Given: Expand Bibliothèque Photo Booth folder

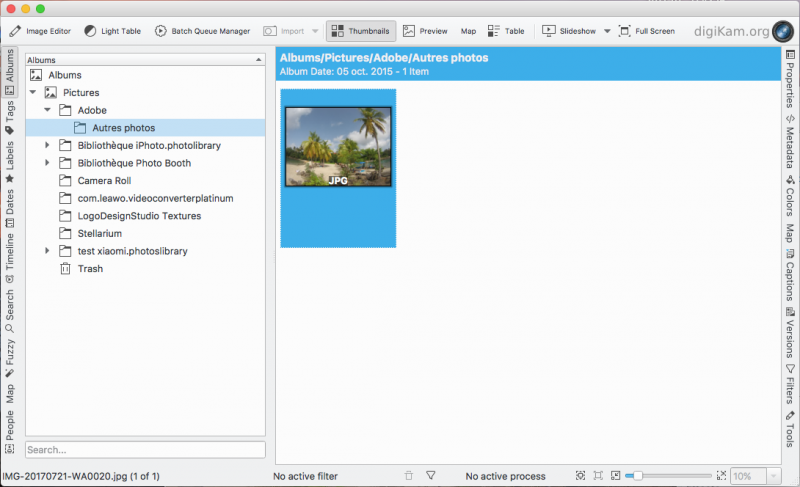Looking at the screenshot, I should point(47,163).
